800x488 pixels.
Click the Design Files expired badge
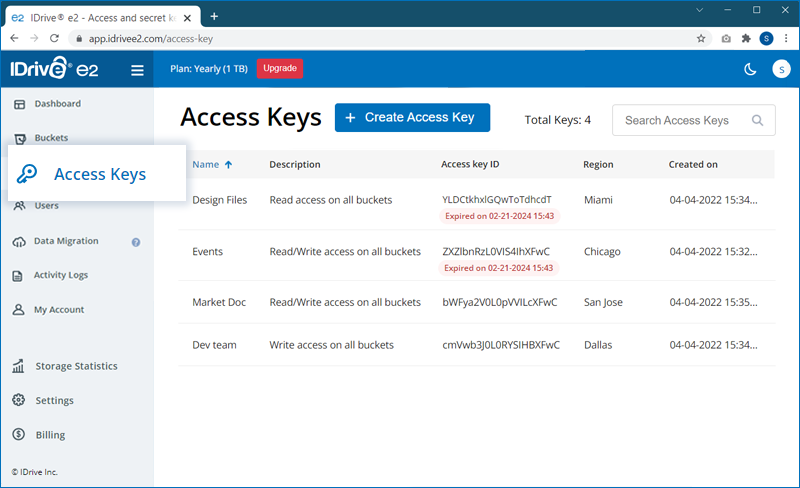pos(499,216)
